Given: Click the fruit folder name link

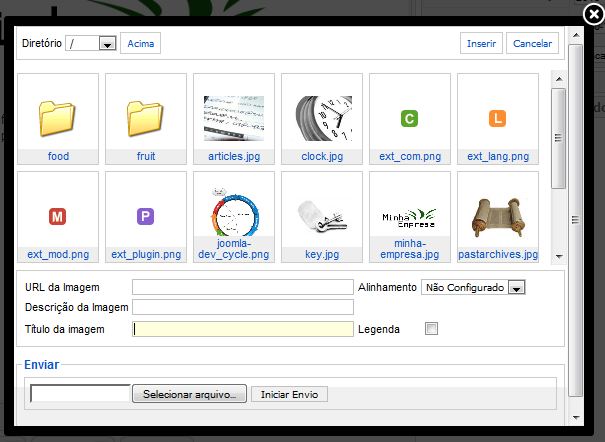Looking at the screenshot, I should (146, 156).
